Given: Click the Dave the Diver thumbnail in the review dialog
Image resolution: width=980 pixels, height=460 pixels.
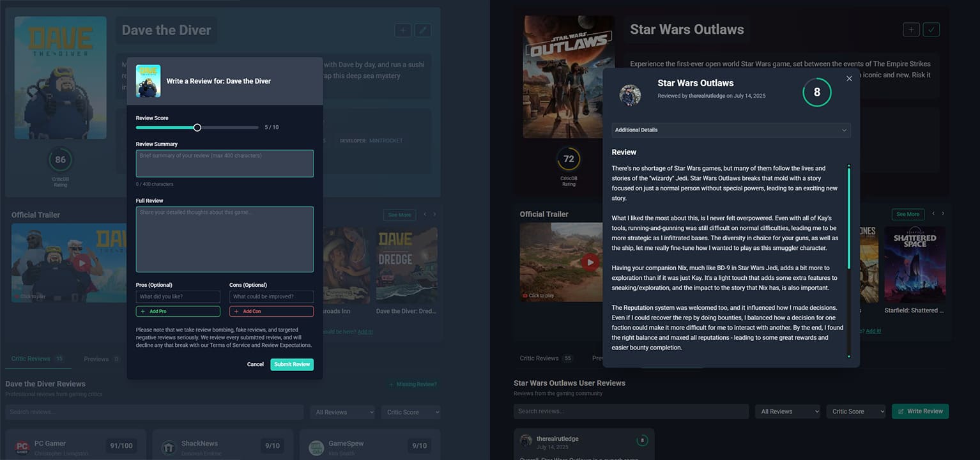Looking at the screenshot, I should 148,81.
